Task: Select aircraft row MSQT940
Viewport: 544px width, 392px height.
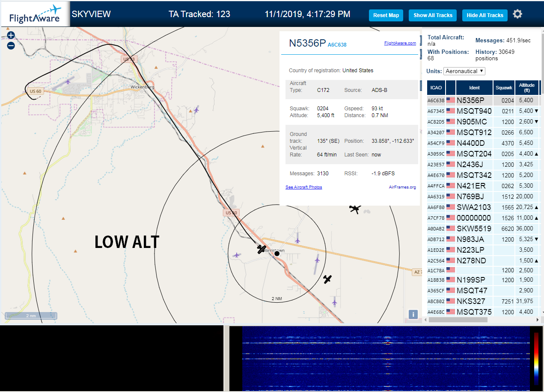Action: click(483, 111)
